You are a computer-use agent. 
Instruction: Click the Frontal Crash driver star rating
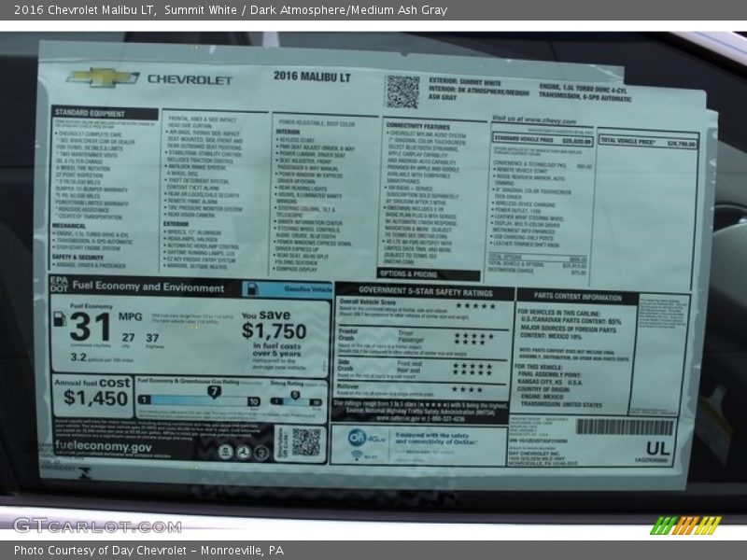point(474,336)
